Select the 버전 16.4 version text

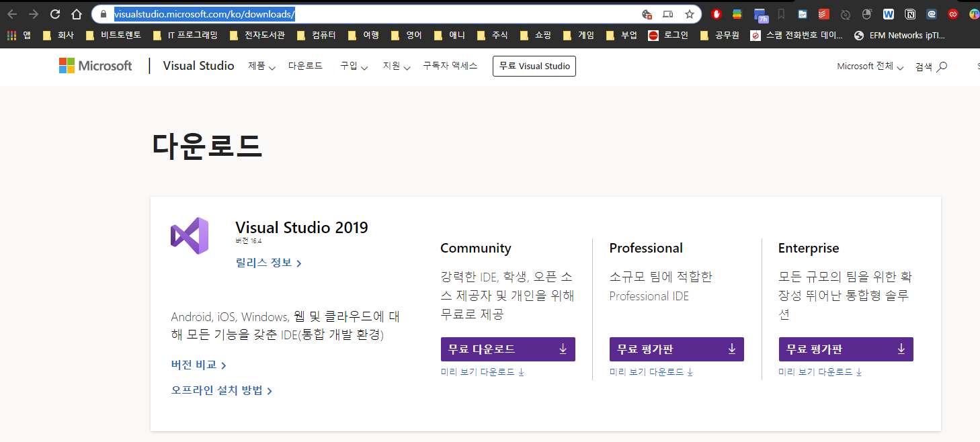(249, 240)
